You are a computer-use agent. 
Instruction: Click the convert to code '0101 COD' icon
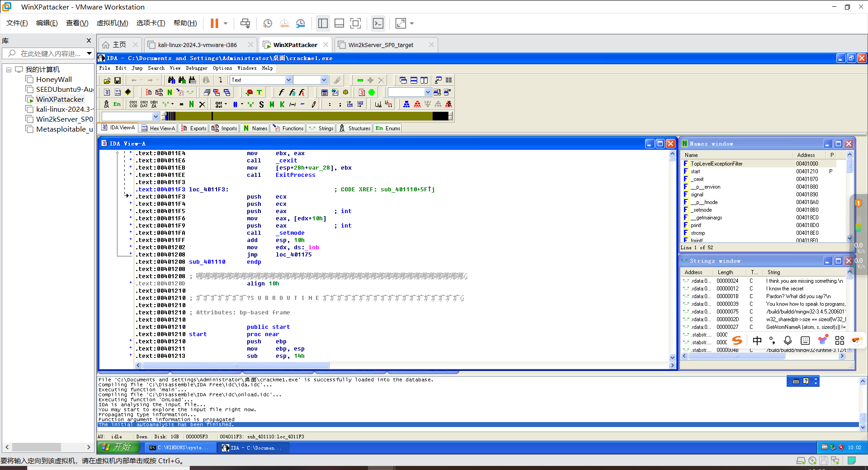pyautogui.click(x=133, y=104)
